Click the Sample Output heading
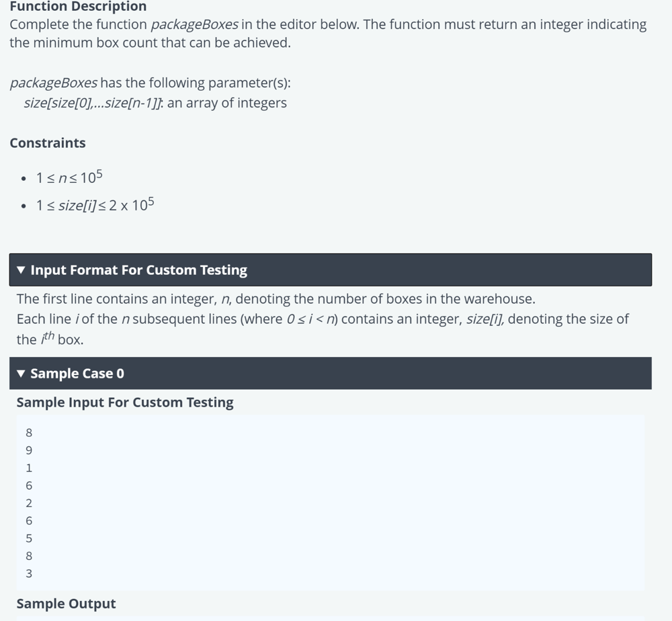 66,604
